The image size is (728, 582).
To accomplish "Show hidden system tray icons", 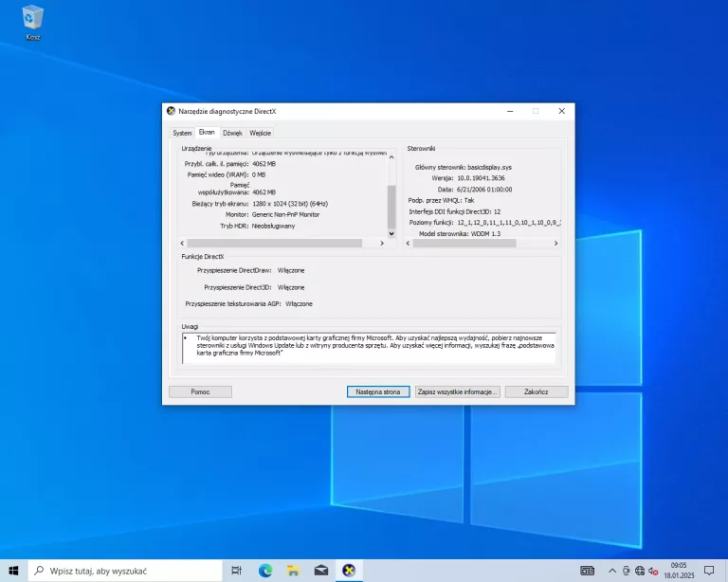I will point(612,570).
